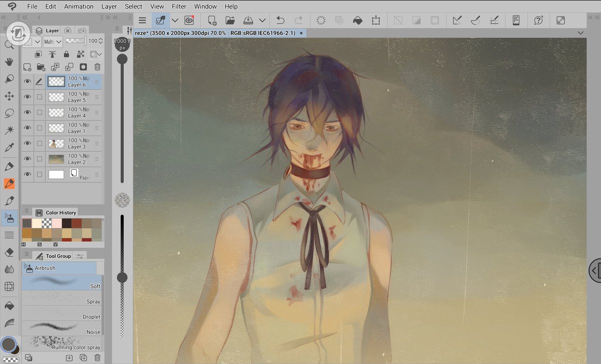The width and height of the screenshot is (601, 364).
Task: Select the Running color spray sub tool
Action: coord(61,343)
